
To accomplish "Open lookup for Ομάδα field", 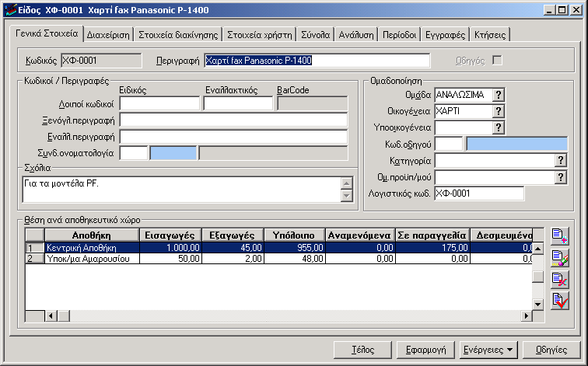I will 499,95.
